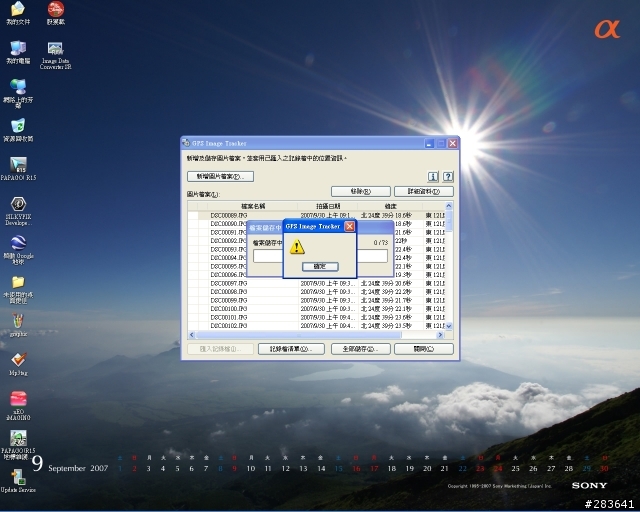The height and width of the screenshot is (512, 640).
Task: Click the information (i) icon button
Action: click(x=433, y=176)
